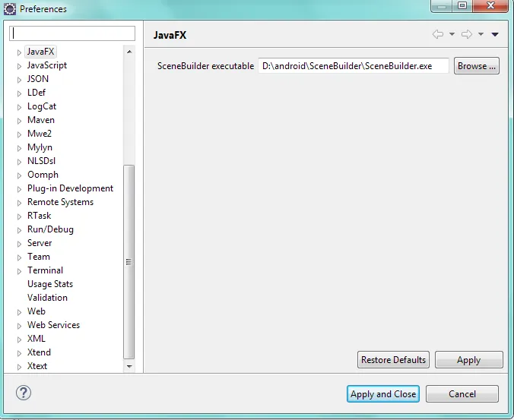Image resolution: width=514 pixels, height=420 pixels.
Task: Open Usage Stats preferences
Action: coord(50,284)
